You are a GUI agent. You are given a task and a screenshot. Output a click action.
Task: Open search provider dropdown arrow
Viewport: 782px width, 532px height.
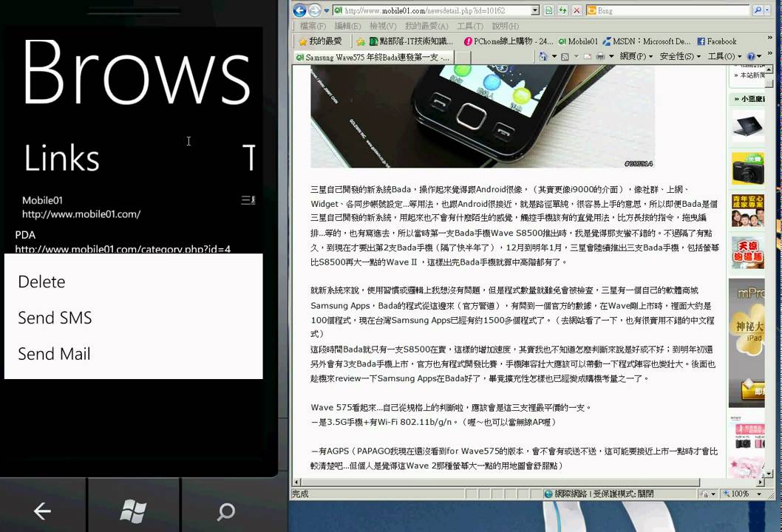click(x=767, y=10)
